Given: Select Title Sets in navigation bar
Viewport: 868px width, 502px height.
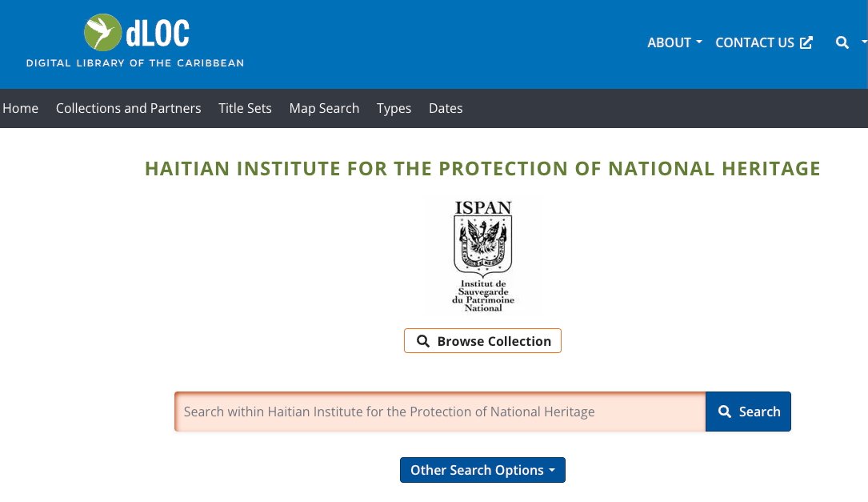Looking at the screenshot, I should (245, 108).
